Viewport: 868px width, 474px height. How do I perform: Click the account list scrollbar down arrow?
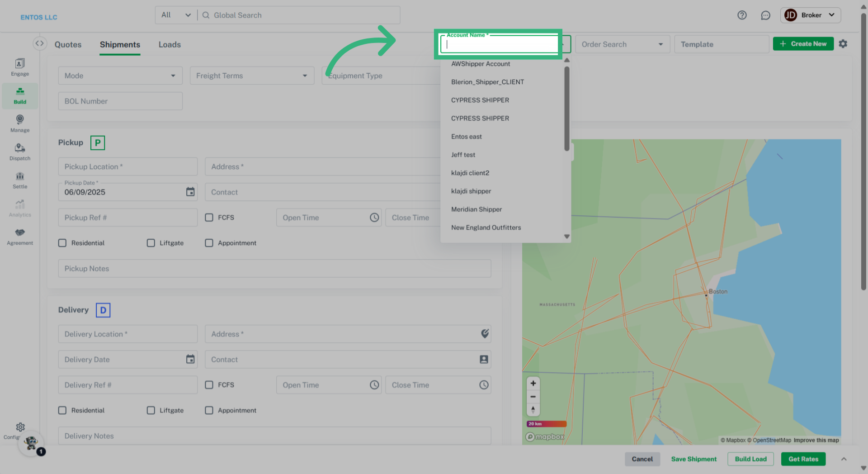pyautogui.click(x=567, y=237)
